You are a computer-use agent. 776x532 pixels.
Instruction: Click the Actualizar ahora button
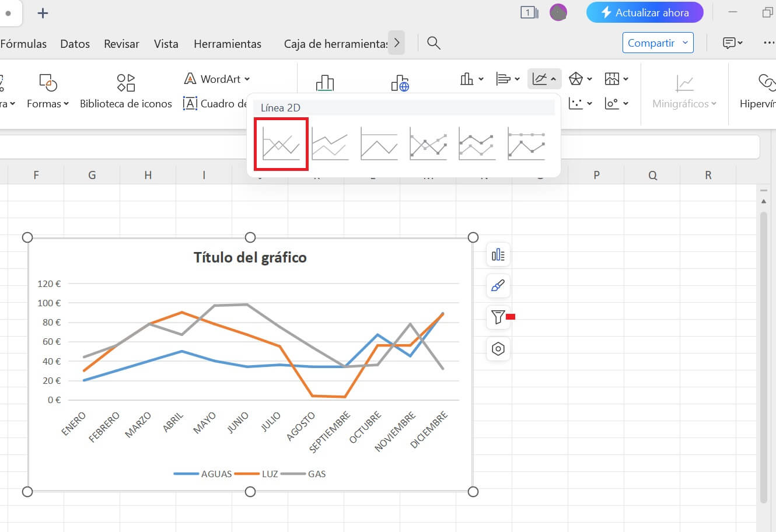tap(645, 12)
